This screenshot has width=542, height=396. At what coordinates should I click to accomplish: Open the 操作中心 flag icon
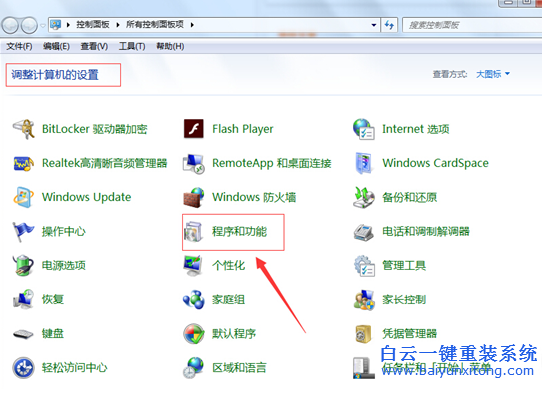[23, 232]
